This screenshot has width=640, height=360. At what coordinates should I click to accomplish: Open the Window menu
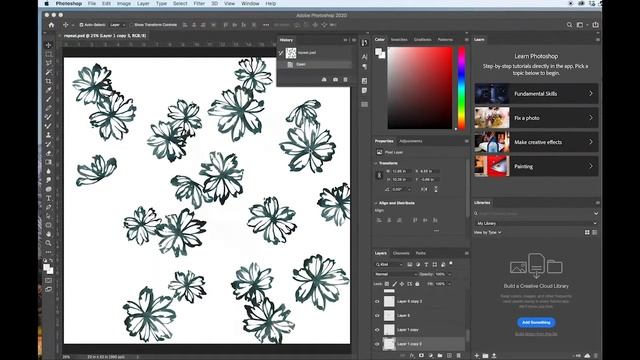coord(250,3)
